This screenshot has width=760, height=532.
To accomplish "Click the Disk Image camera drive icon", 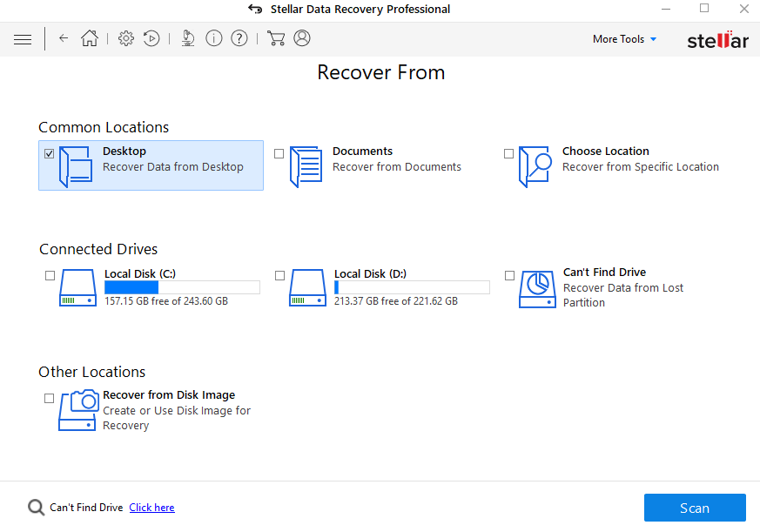I will [78, 410].
